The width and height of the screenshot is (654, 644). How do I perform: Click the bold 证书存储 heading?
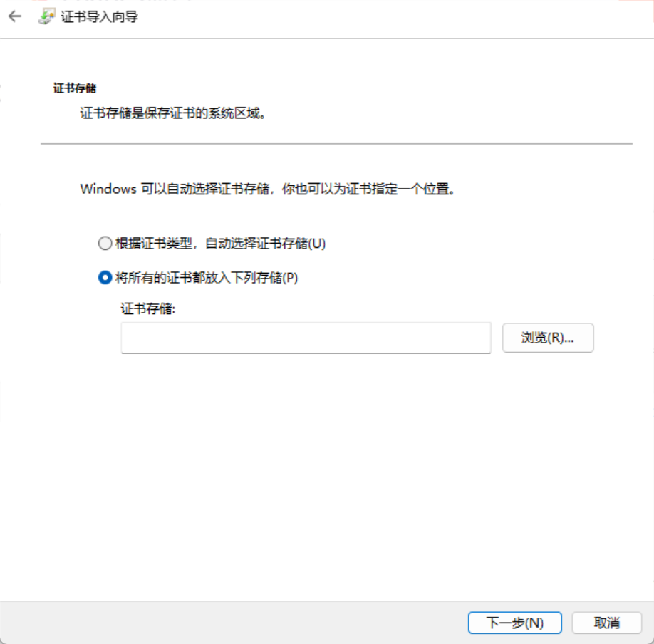[x=75, y=88]
